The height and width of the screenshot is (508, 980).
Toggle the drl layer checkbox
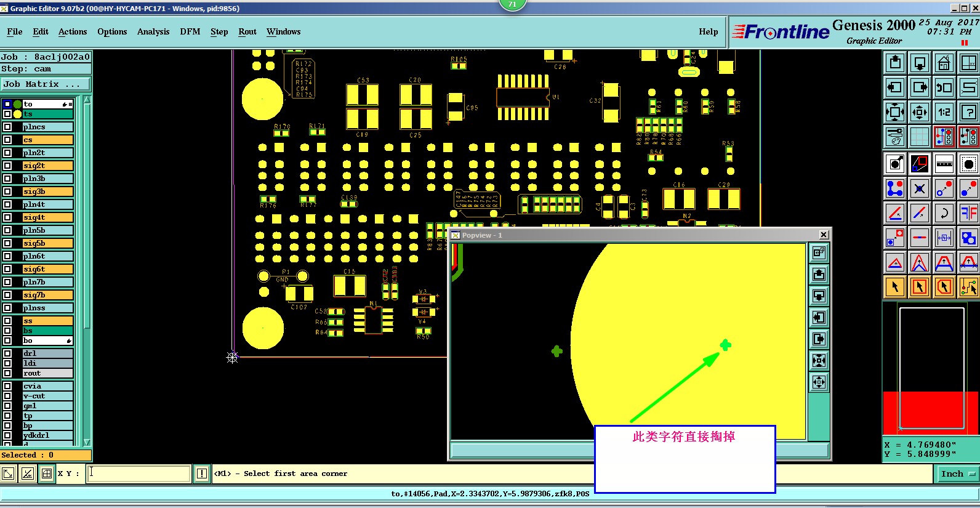7,353
